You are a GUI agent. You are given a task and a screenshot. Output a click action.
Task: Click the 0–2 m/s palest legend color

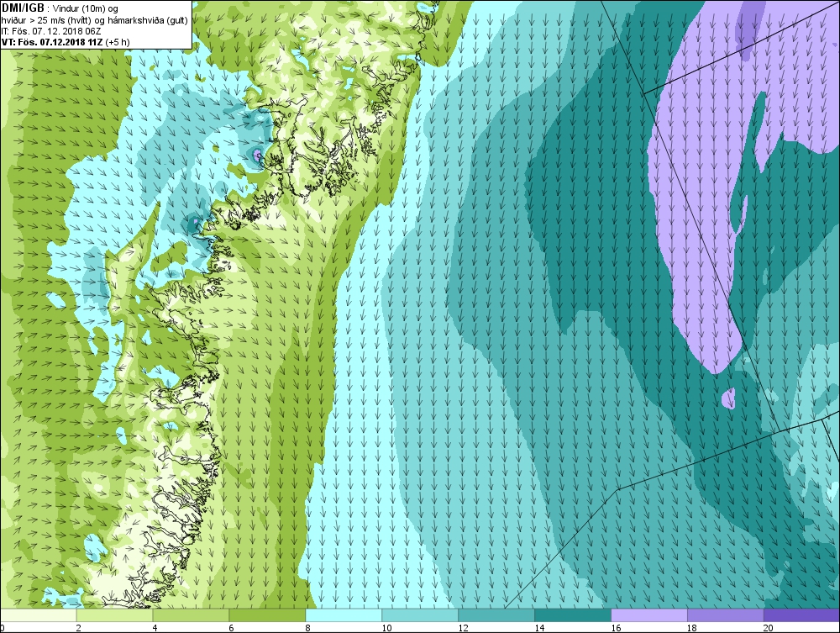(x=39, y=615)
